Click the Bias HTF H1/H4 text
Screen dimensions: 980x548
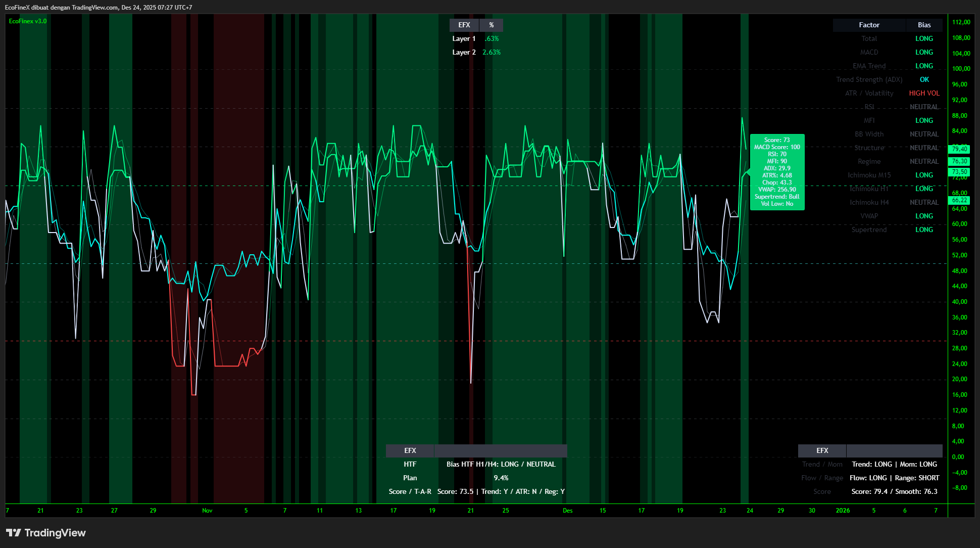click(x=501, y=464)
